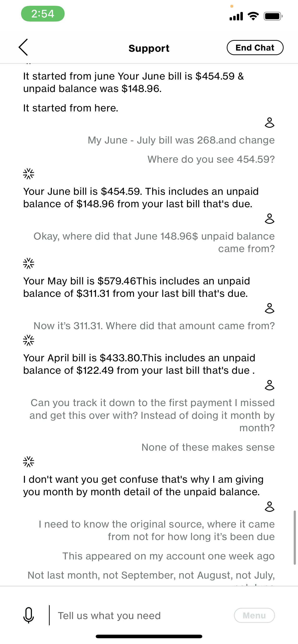Screen dimensions: 298x644
Task: Tap agent icon above 'Your June bill is $454.59'
Action: coord(29,174)
